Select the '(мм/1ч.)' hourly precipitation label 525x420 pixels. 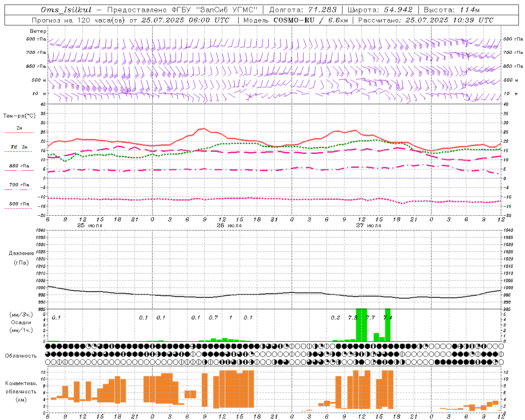click(x=21, y=330)
